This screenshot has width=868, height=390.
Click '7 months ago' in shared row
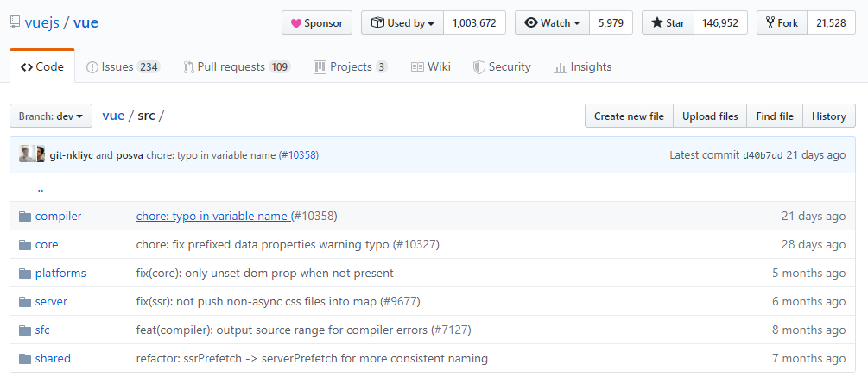coord(808,358)
